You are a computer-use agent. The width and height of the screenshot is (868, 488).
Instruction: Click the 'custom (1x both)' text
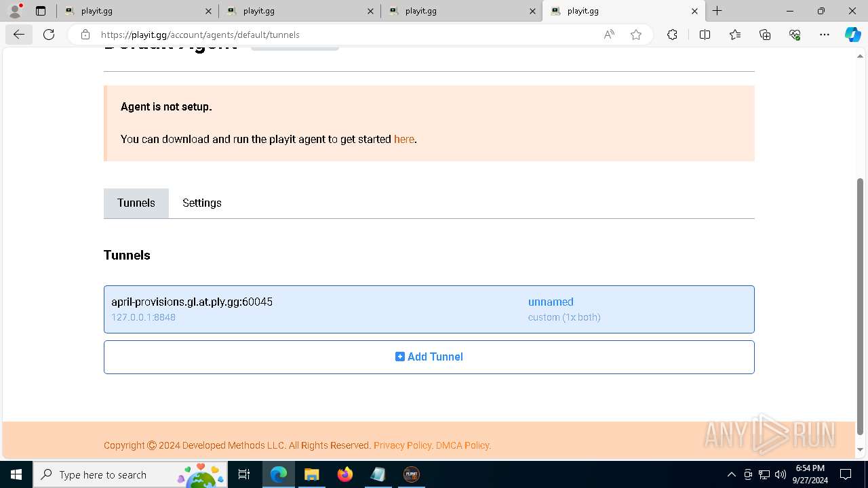[x=564, y=317]
